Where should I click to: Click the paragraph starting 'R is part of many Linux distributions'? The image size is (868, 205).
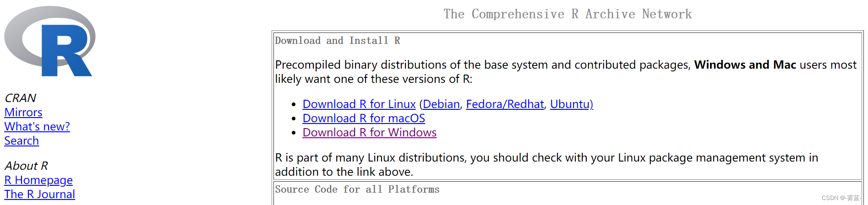[x=546, y=165]
